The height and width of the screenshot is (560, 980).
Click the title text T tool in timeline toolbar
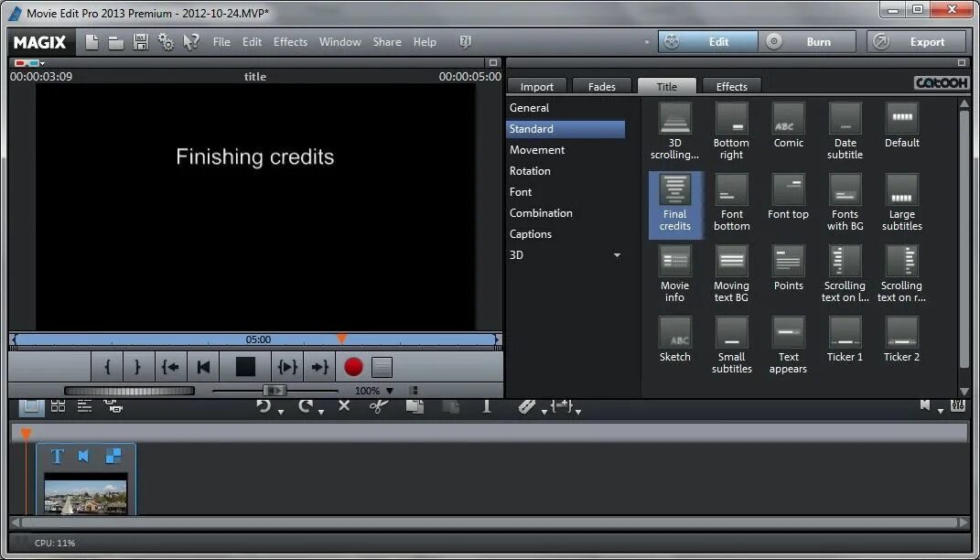pyautogui.click(x=487, y=405)
